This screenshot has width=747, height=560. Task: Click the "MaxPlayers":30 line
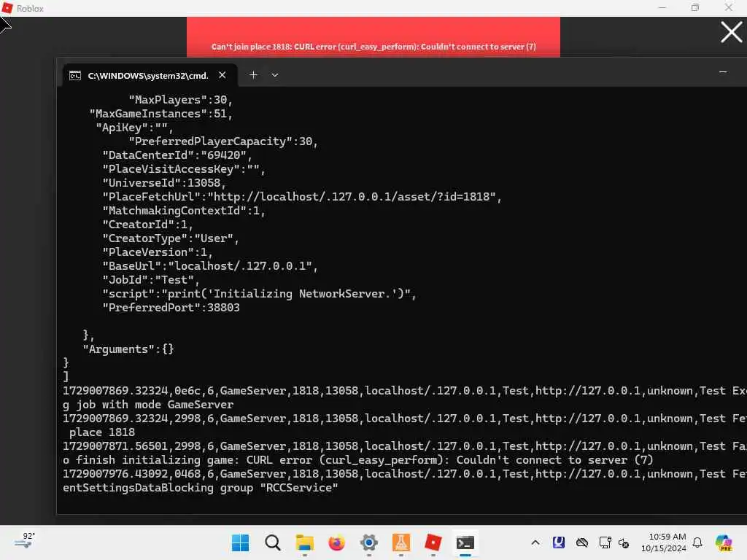coord(180,99)
